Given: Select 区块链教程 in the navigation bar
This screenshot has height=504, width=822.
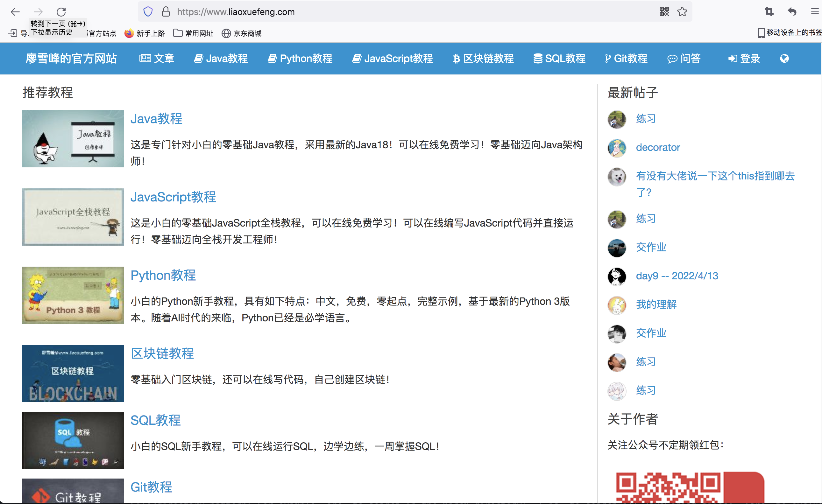Looking at the screenshot, I should click(483, 59).
